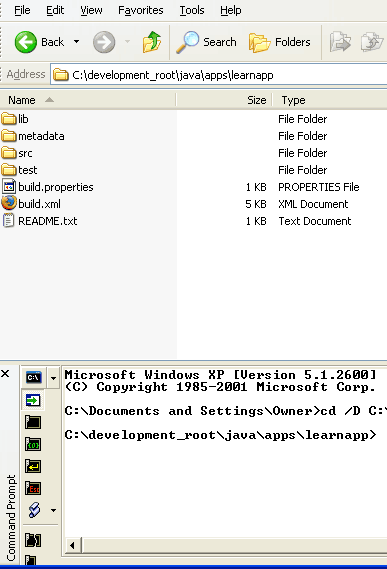Click the command prompt horizontal scrollbar track
Screen dimensions: 387x569
(235, 545)
